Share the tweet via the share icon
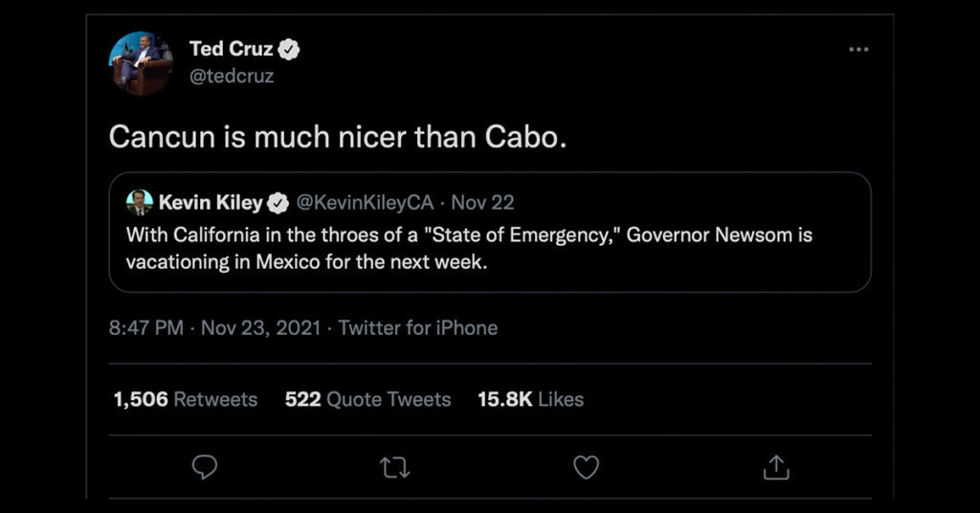The height and width of the screenshot is (513, 980). point(776,466)
